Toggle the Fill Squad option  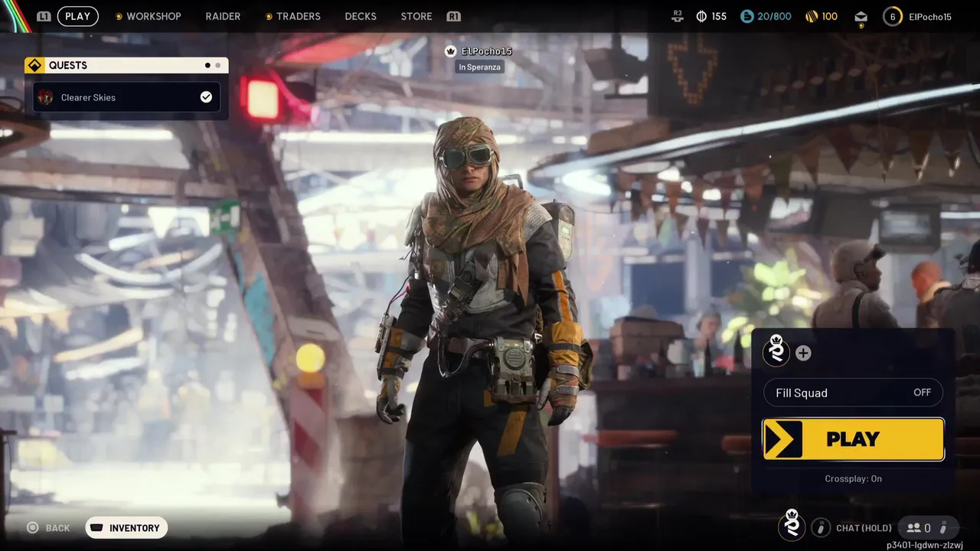[x=853, y=393]
